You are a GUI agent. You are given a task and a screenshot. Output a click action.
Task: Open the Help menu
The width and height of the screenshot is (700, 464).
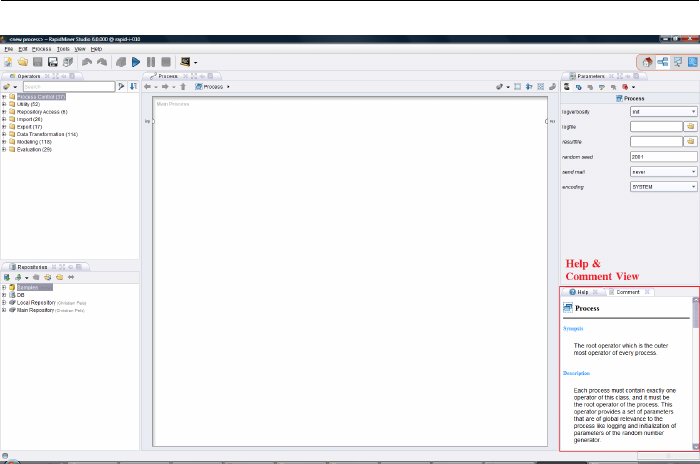coord(96,49)
